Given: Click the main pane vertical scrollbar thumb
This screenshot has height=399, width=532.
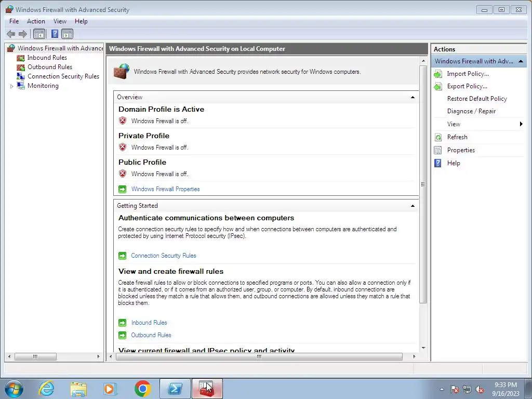Looking at the screenshot, I should (423, 184).
